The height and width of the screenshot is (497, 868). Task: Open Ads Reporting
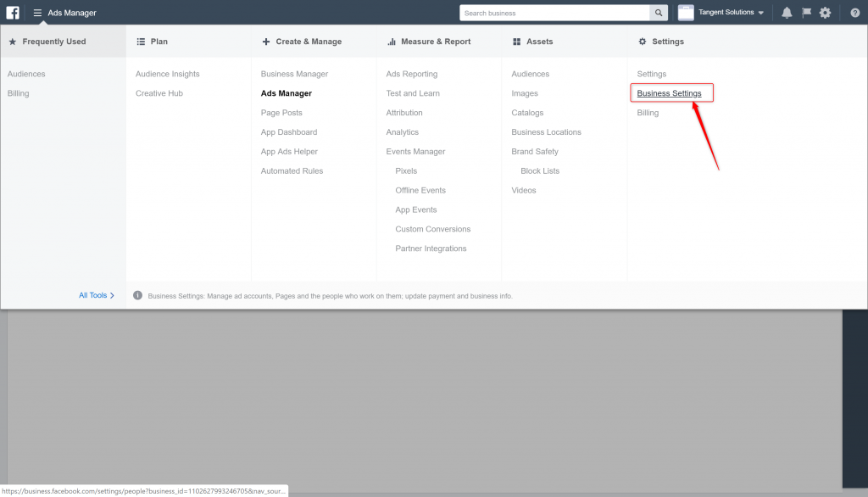(x=411, y=74)
